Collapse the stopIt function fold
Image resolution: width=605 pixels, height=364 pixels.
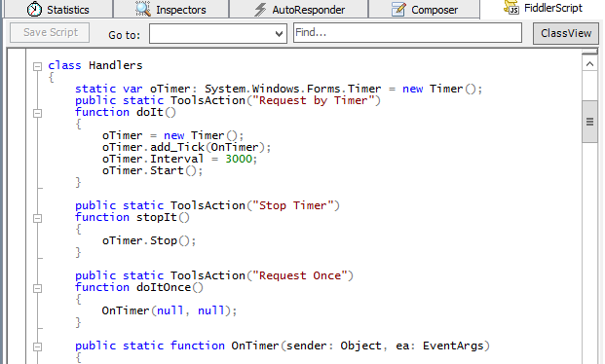point(37,218)
